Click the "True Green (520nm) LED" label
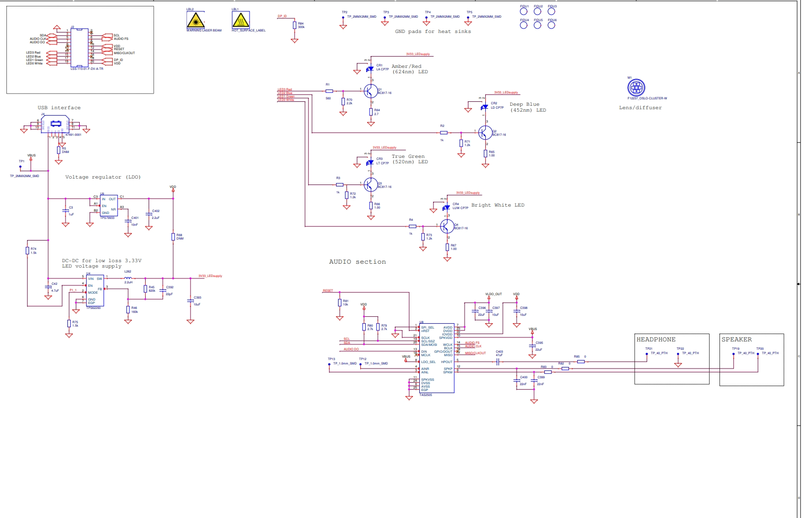812x518 pixels. click(410, 159)
